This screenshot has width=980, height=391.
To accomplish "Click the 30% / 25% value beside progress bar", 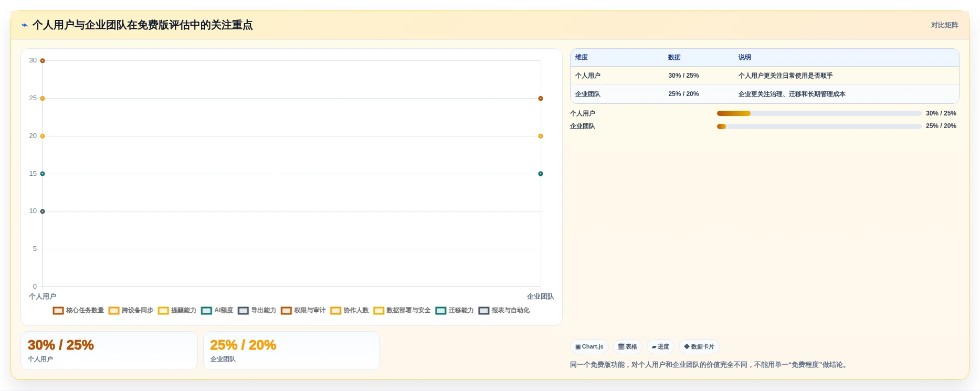I will click(x=941, y=113).
